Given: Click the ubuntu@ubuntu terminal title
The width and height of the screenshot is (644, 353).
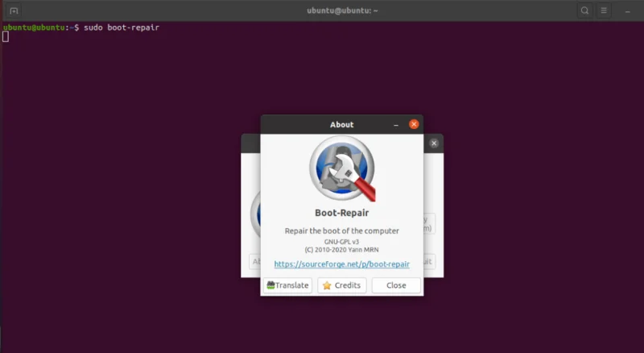Looking at the screenshot, I should (342, 10).
